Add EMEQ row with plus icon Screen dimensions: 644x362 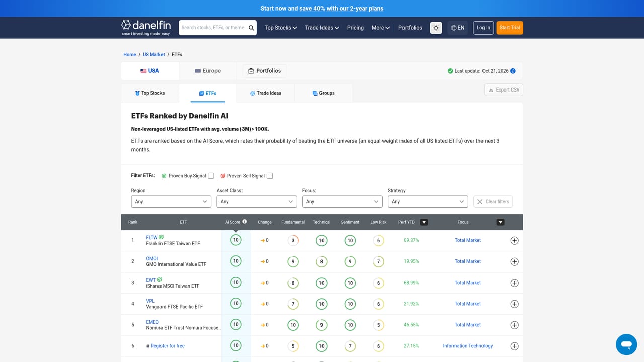(514, 325)
